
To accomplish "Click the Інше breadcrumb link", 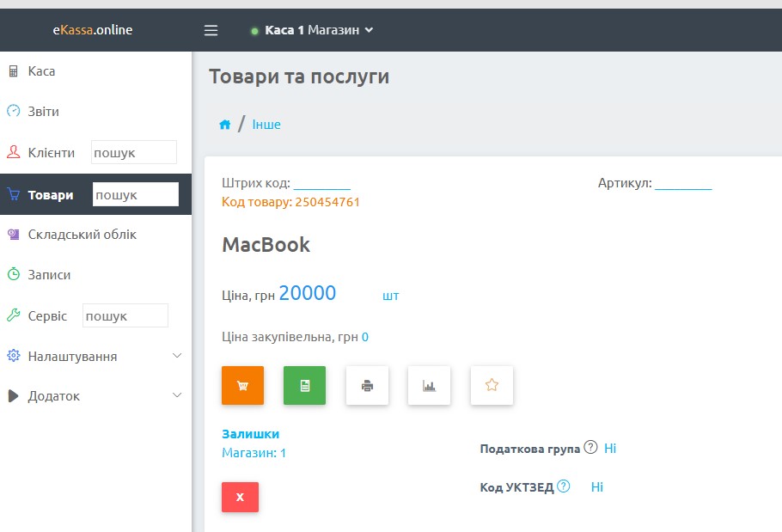I will [266, 124].
